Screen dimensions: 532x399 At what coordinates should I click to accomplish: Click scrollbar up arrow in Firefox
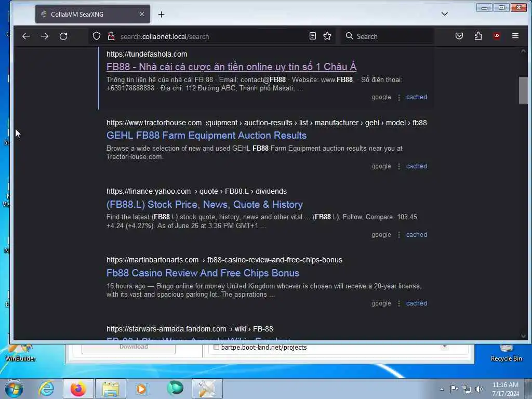[523, 51]
